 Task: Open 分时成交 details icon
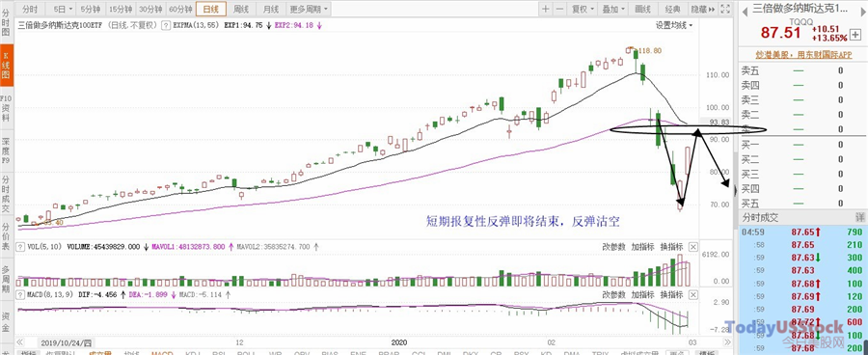859,218
